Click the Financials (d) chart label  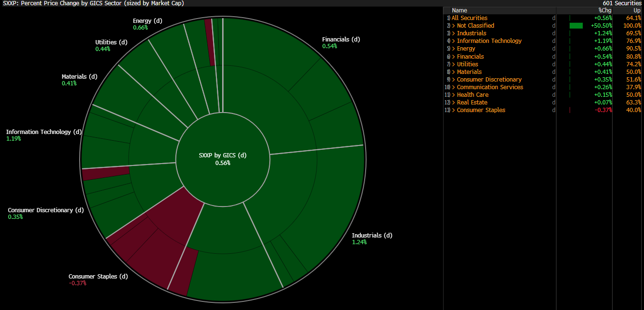tap(341, 40)
